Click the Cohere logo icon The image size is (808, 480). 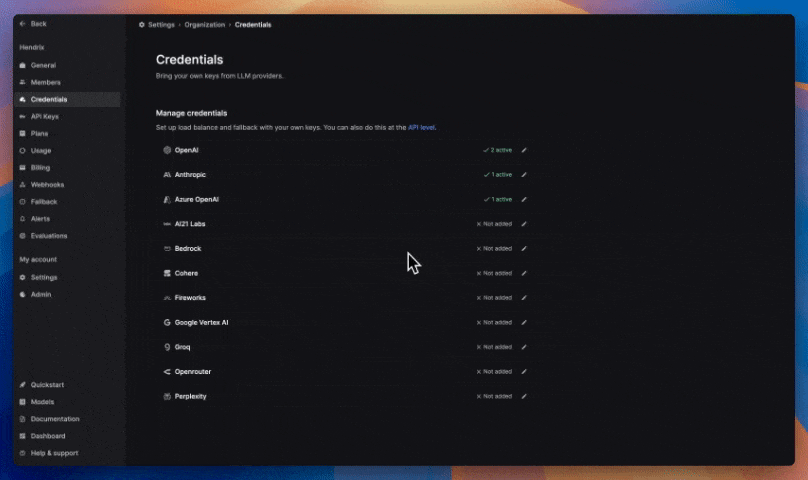[167, 273]
